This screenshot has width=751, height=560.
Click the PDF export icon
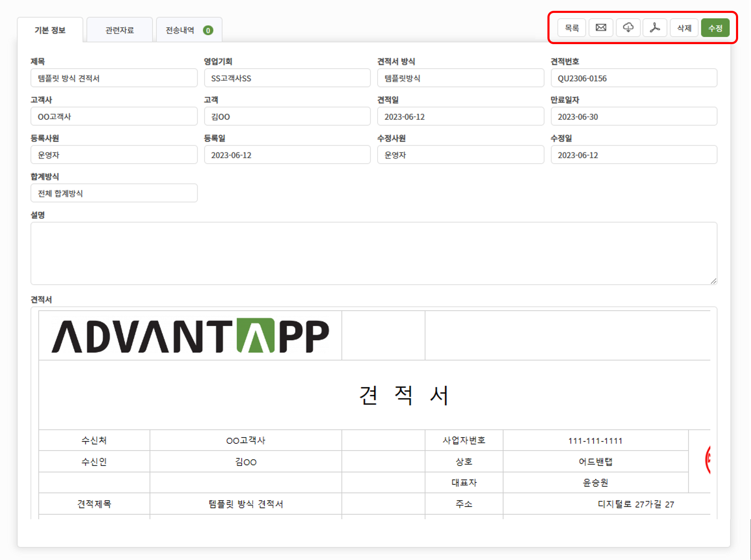655,28
